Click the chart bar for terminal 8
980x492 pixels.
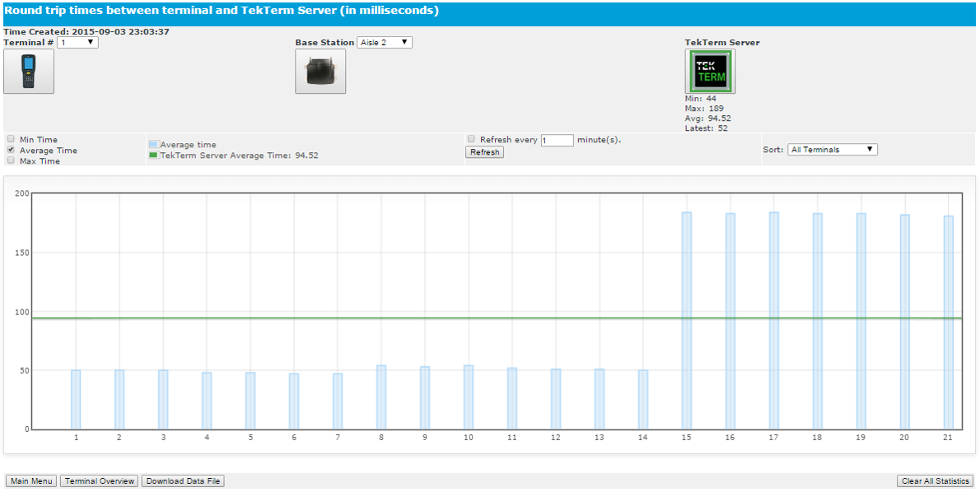pyautogui.click(x=381, y=397)
